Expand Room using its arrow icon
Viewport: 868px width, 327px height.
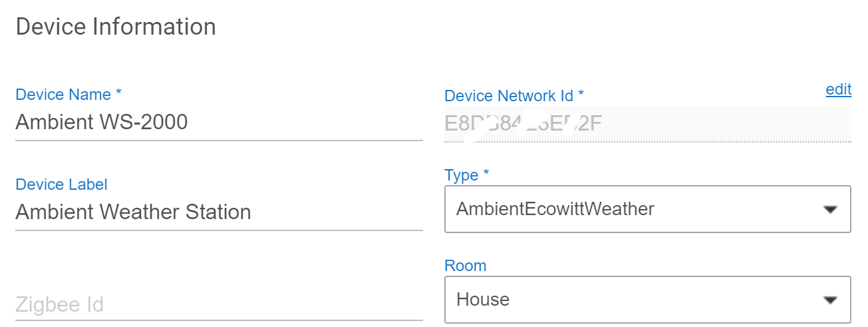(829, 300)
